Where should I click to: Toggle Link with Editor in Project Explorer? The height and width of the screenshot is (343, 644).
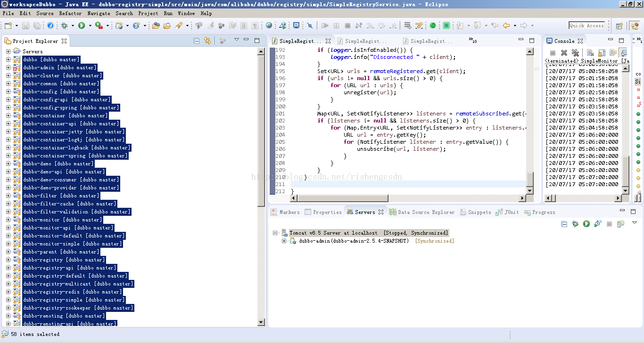point(207,41)
